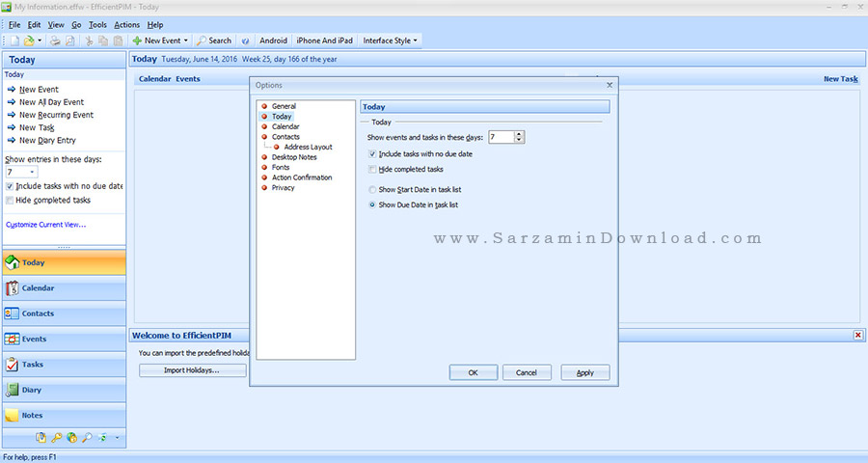Click the magnifier icon in bottom navigation strip

(87, 438)
